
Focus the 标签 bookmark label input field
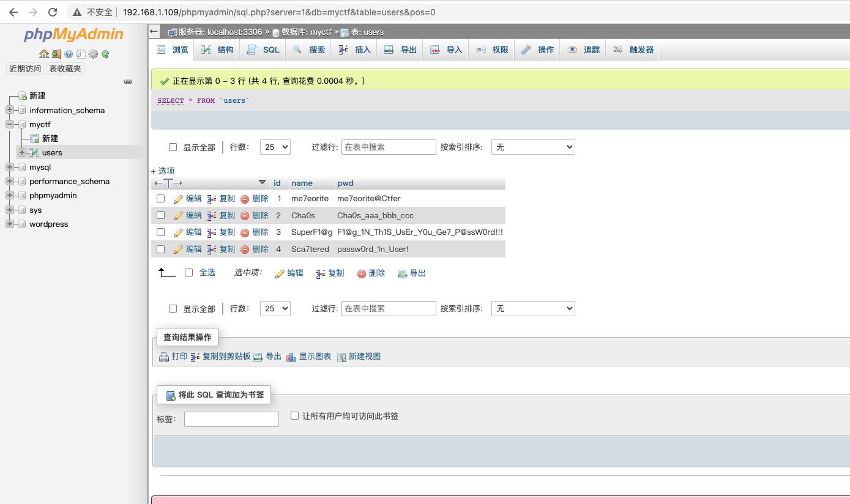(x=231, y=419)
